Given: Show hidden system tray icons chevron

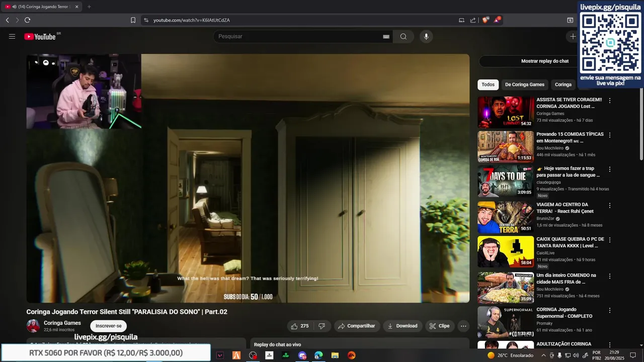Looking at the screenshot, I should pos(543,355).
